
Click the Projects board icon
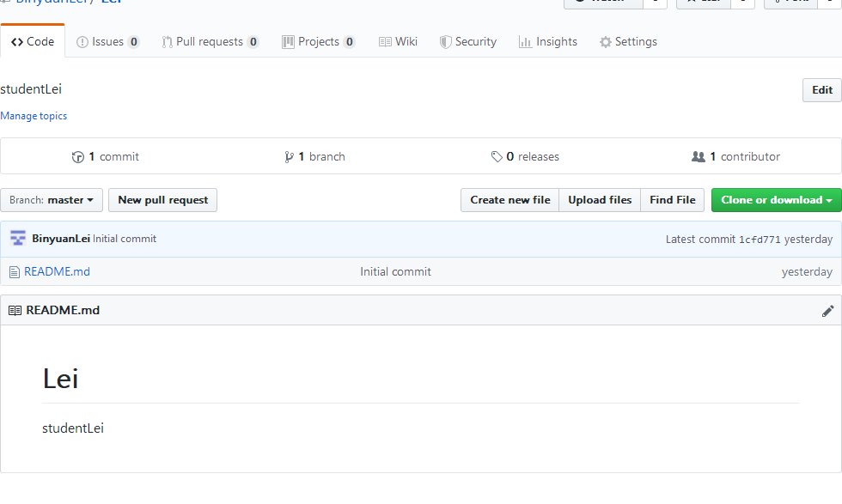288,42
